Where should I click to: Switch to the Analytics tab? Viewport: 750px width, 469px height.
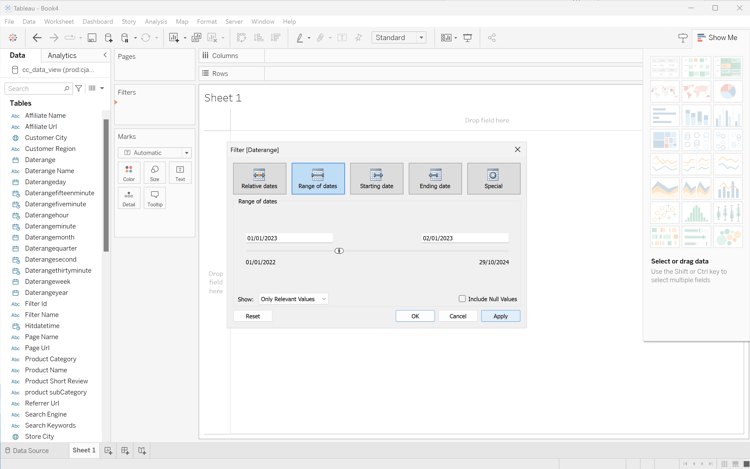(x=62, y=56)
